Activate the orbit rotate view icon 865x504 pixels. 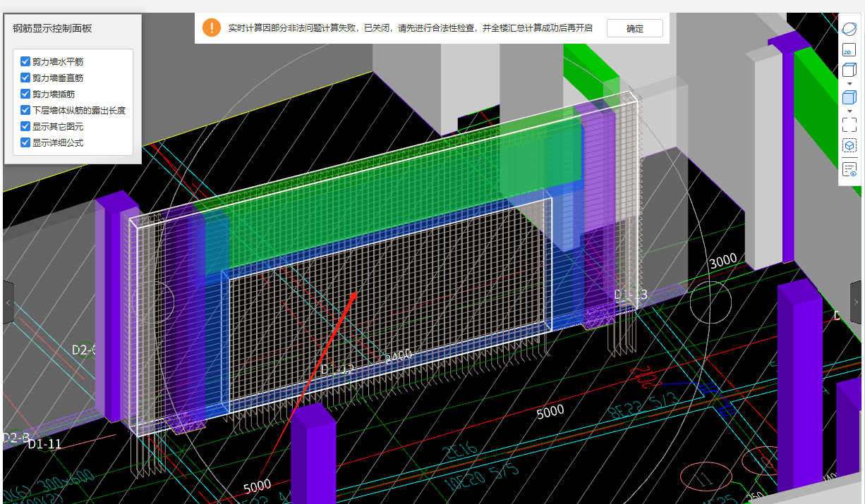click(849, 29)
